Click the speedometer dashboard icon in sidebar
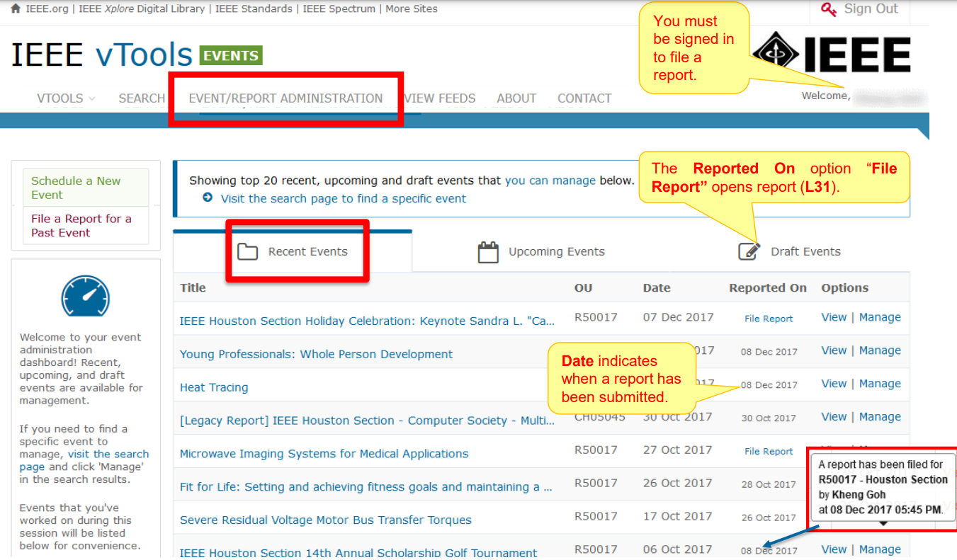The height and width of the screenshot is (560, 957). click(85, 296)
